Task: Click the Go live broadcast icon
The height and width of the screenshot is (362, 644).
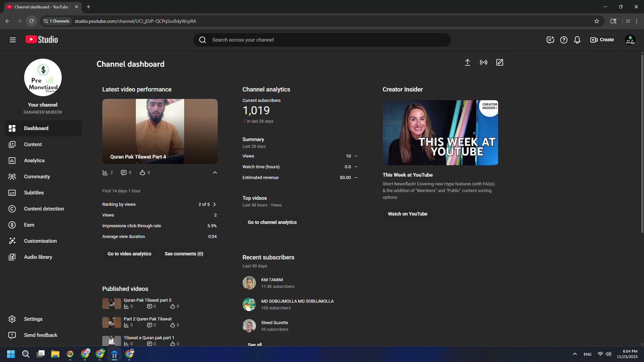Action: [483, 62]
